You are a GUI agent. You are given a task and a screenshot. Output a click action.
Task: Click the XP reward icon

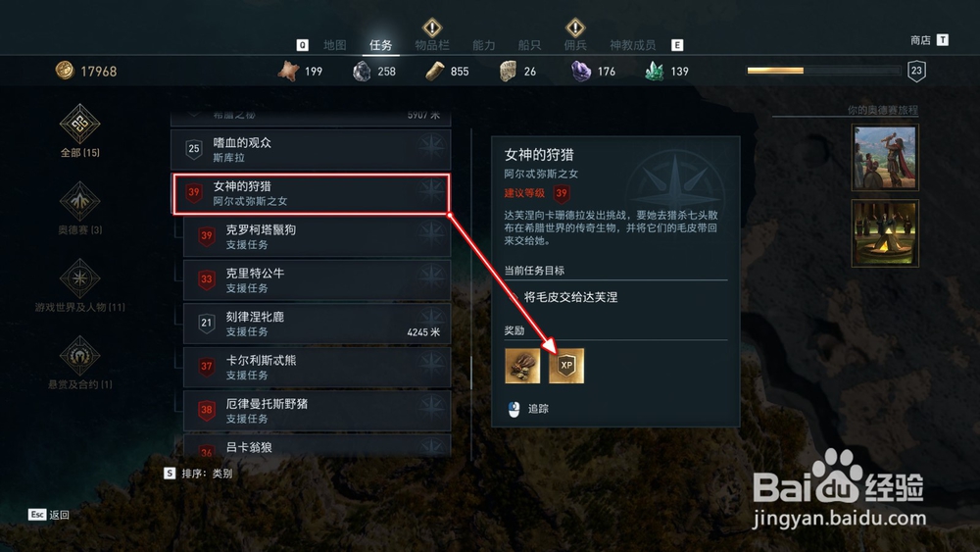pyautogui.click(x=566, y=366)
